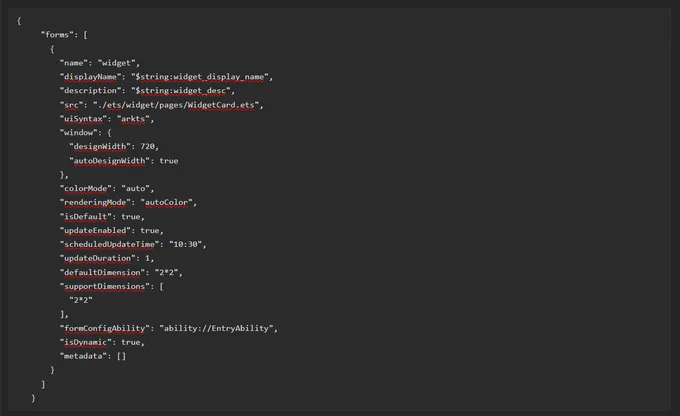Click the 720 designWidth value
This screenshot has height=416, width=680.
coord(147,147)
